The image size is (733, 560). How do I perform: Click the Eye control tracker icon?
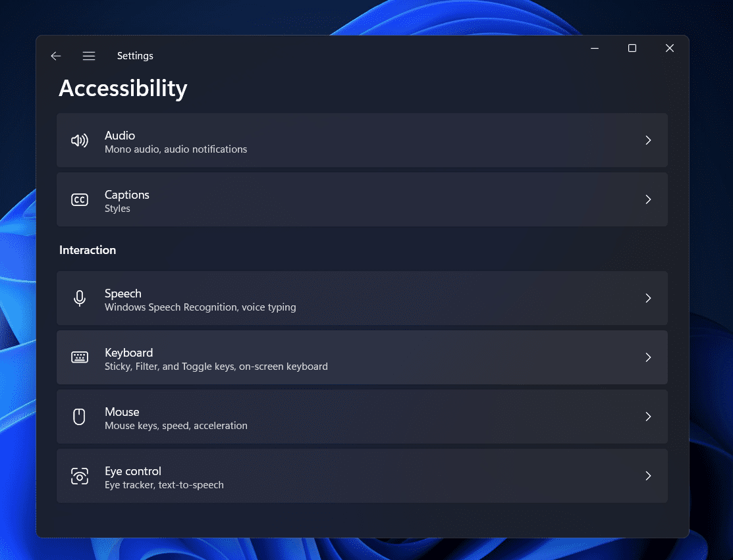(79, 476)
